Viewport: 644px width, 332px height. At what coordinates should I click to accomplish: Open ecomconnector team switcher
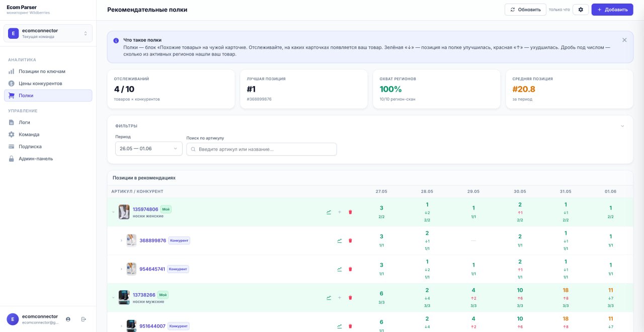[x=48, y=33]
